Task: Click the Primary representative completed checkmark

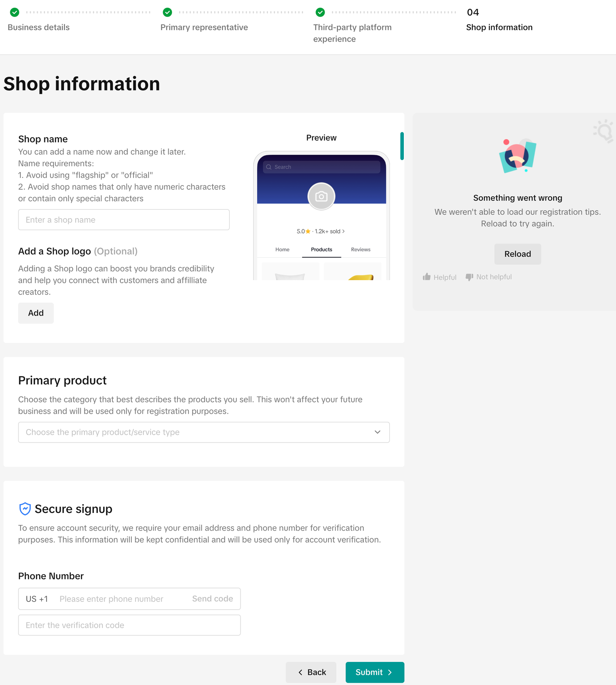Action: pyautogui.click(x=167, y=12)
